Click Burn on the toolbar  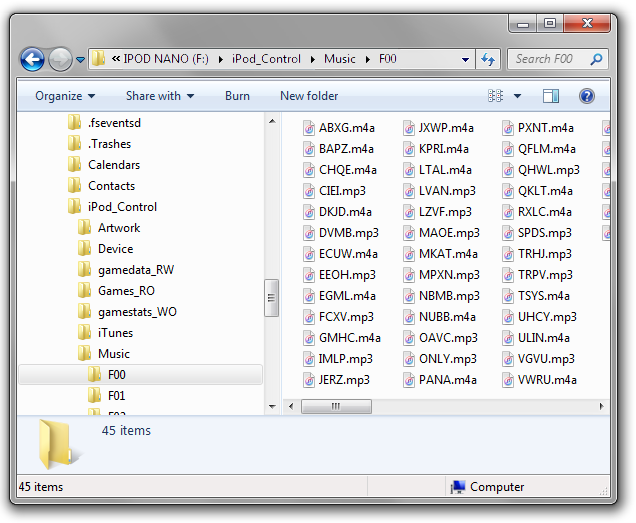click(237, 96)
